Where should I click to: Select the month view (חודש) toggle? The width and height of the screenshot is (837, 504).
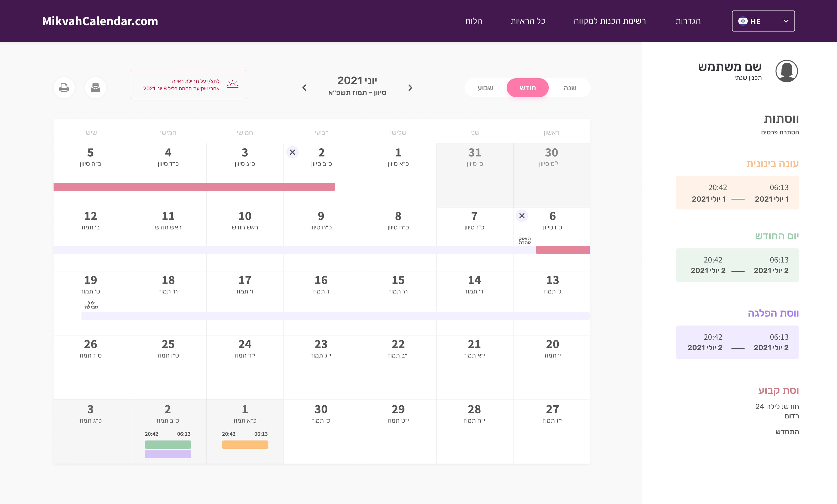527,88
